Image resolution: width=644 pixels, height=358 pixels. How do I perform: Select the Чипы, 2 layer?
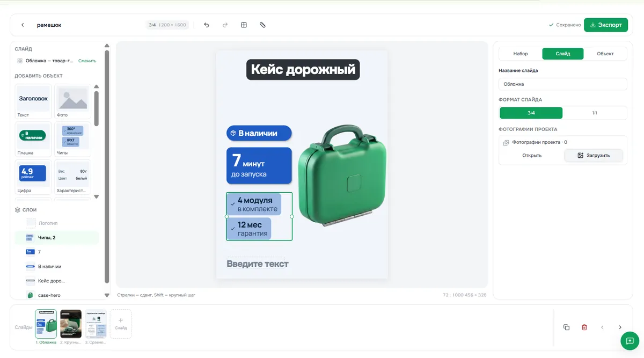(57, 237)
